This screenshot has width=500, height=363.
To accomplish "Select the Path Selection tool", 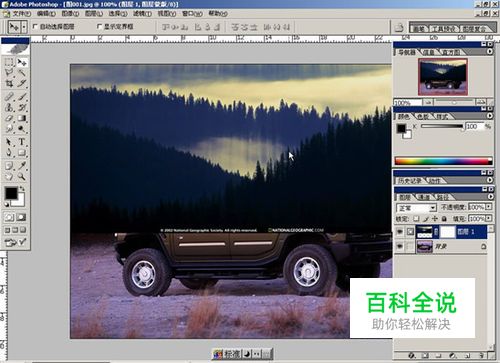I will coord(9,142).
